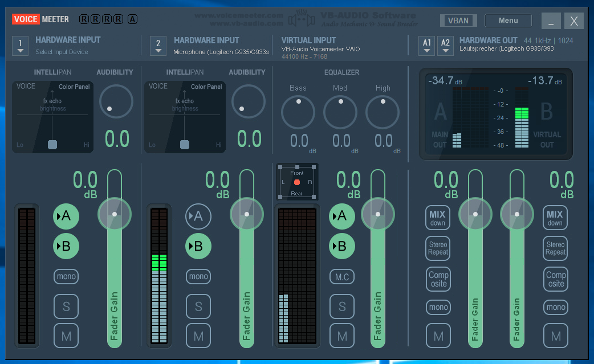Toggle bus B MIX down button
Screen dimensions: 594x364
[x=555, y=218]
